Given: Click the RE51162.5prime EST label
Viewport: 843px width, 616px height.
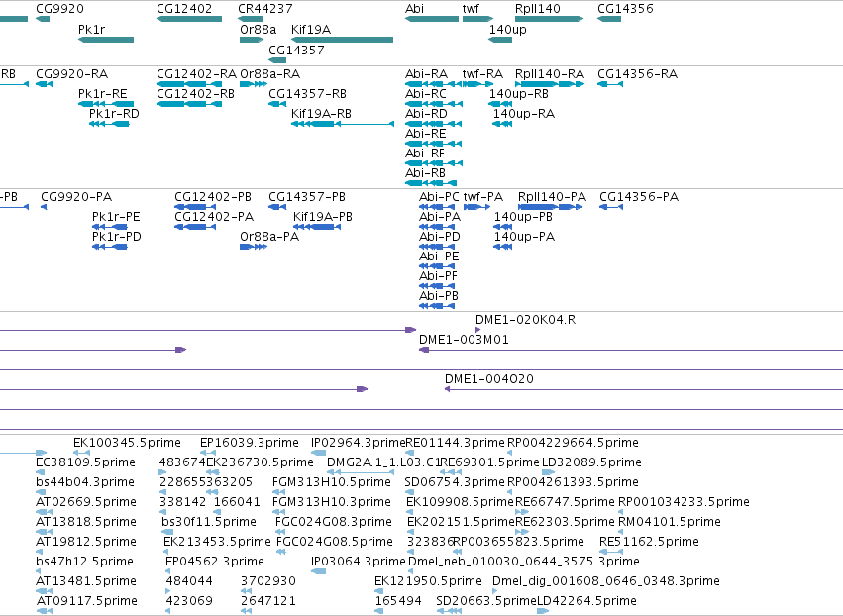Looking at the screenshot, I should pyautogui.click(x=650, y=542).
